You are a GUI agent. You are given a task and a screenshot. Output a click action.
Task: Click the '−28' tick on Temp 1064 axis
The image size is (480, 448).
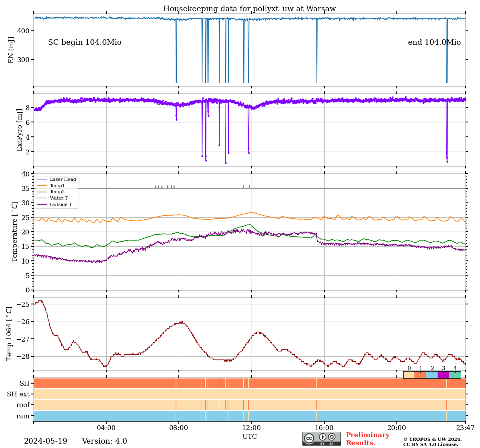click(x=24, y=356)
